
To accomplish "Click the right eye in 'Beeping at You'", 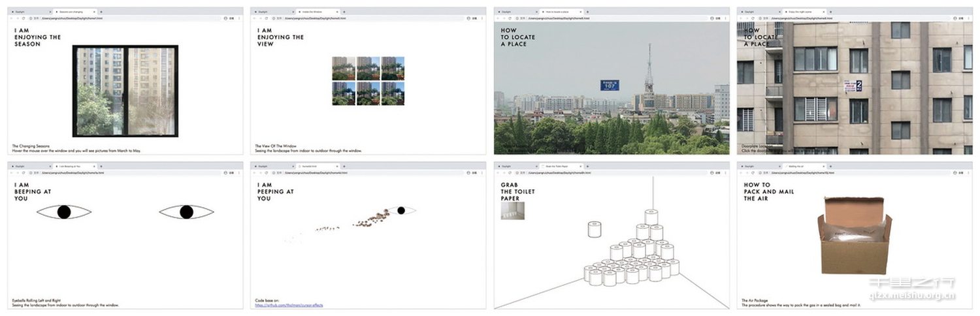I will 186,212.
